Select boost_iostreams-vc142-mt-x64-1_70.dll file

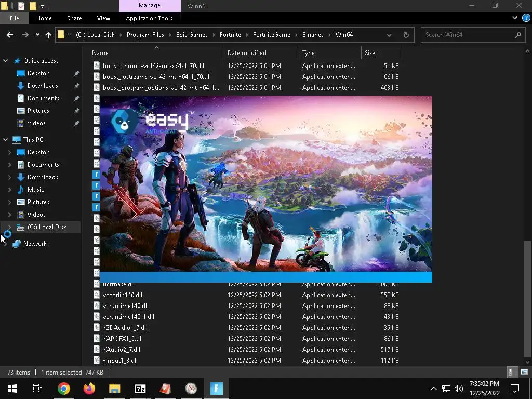[157, 77]
